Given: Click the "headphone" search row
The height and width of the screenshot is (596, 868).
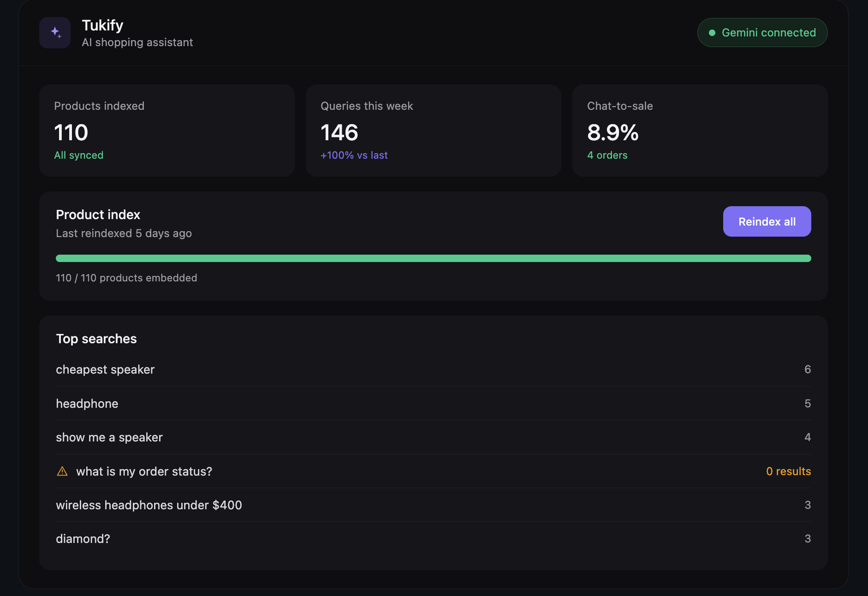Looking at the screenshot, I should pyautogui.click(x=433, y=403).
